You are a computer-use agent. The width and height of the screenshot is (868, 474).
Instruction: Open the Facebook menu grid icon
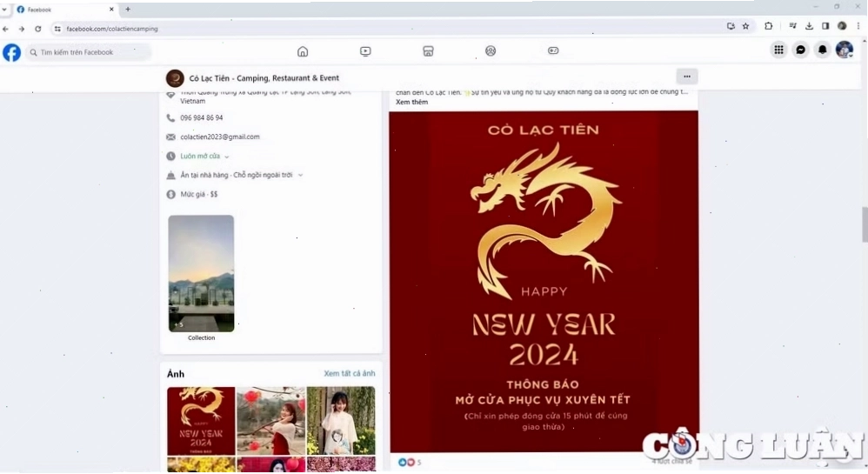coord(779,50)
